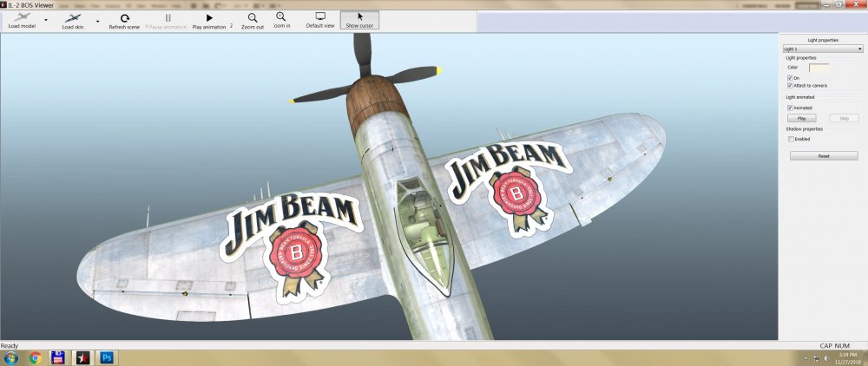Click the IL-2 BOS Viewer title bar icon
Image resolution: width=868 pixels, height=366 pixels.
coord(3,4)
